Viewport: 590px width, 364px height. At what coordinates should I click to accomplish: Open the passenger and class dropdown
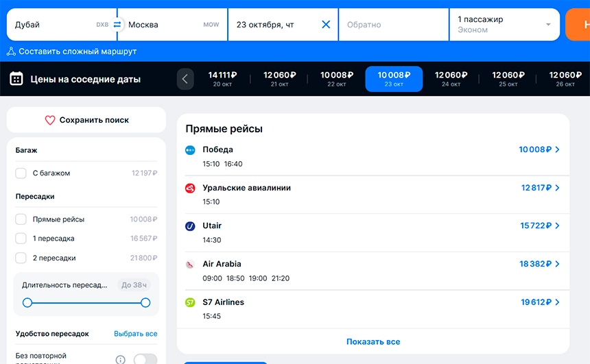click(504, 25)
